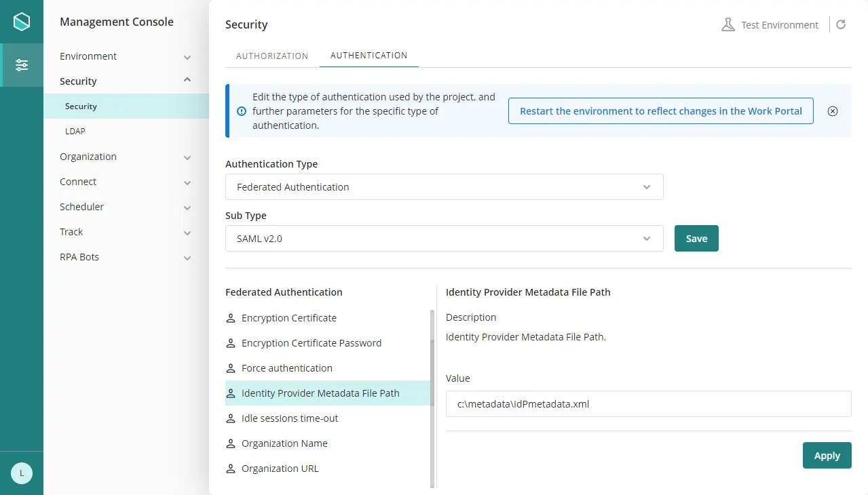Click the icon beside Encryption Certificate Password
Screen dimensions: 868x495
coord(231,343)
